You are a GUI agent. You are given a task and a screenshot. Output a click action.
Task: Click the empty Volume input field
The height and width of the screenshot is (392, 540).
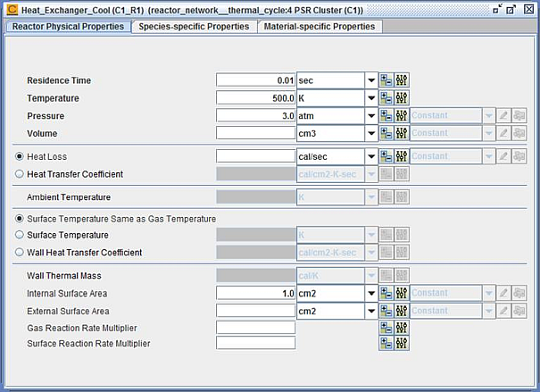pyautogui.click(x=255, y=133)
